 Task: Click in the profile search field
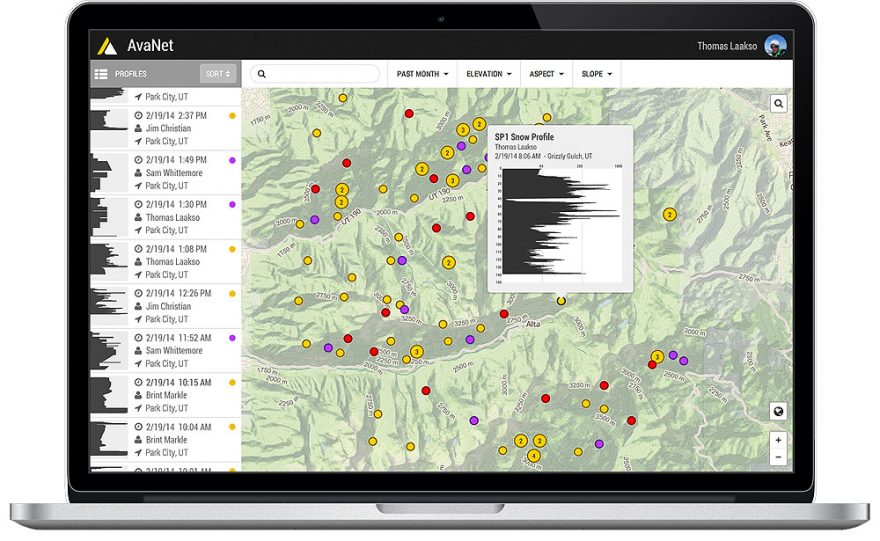point(320,74)
